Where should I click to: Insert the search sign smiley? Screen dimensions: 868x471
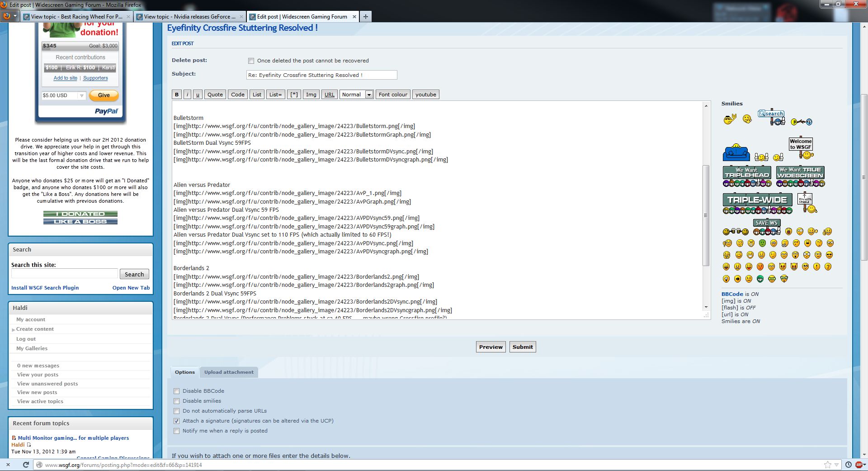coord(771,117)
